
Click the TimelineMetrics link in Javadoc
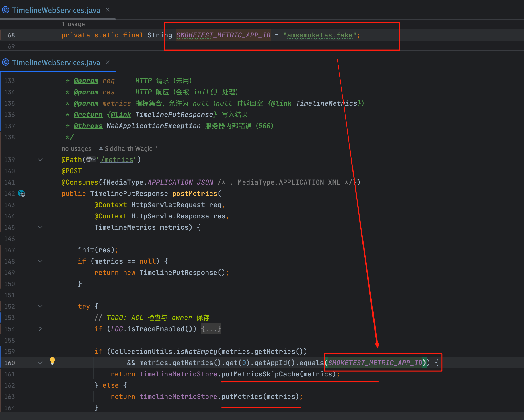click(x=327, y=103)
